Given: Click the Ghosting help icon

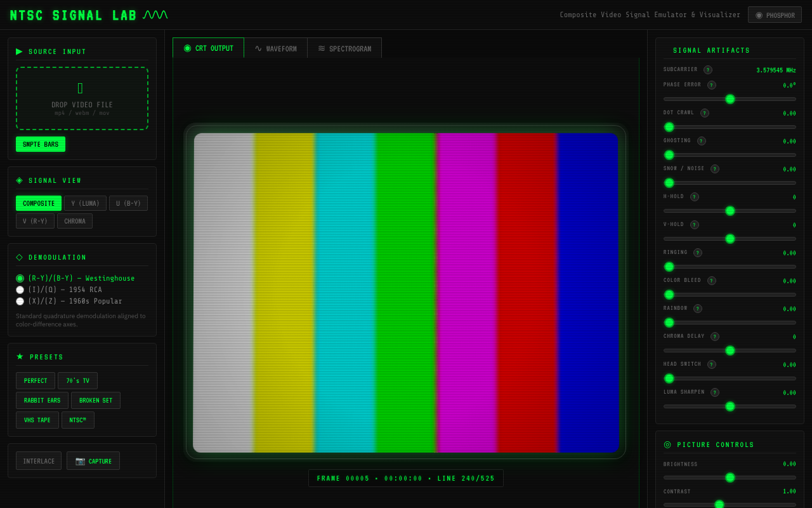Looking at the screenshot, I should (x=701, y=141).
